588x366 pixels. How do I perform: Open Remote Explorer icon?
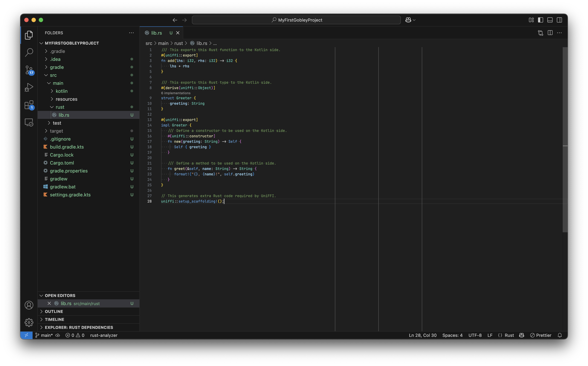29,122
